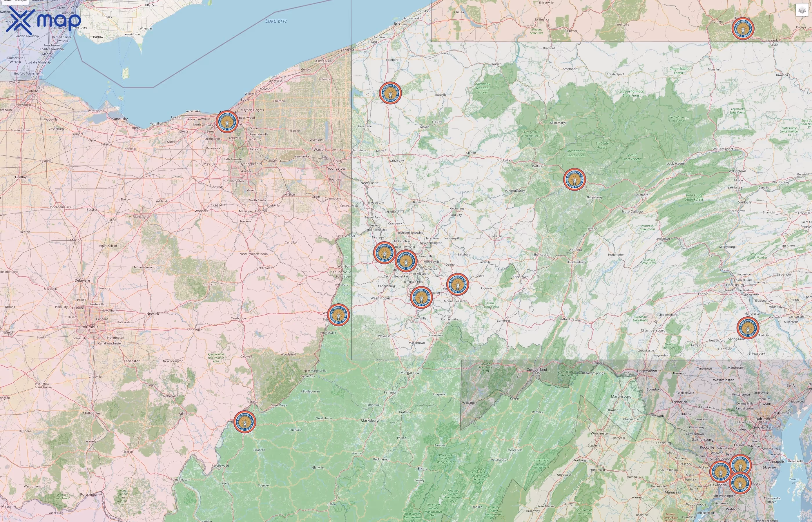The width and height of the screenshot is (812, 522).
Task: Click the Hagerstown city label
Action: click(x=647, y=371)
